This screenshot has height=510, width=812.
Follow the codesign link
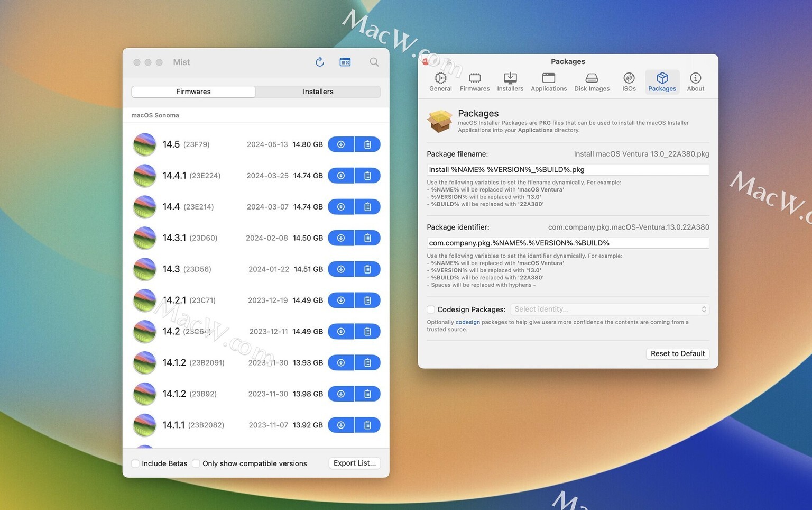click(x=468, y=322)
